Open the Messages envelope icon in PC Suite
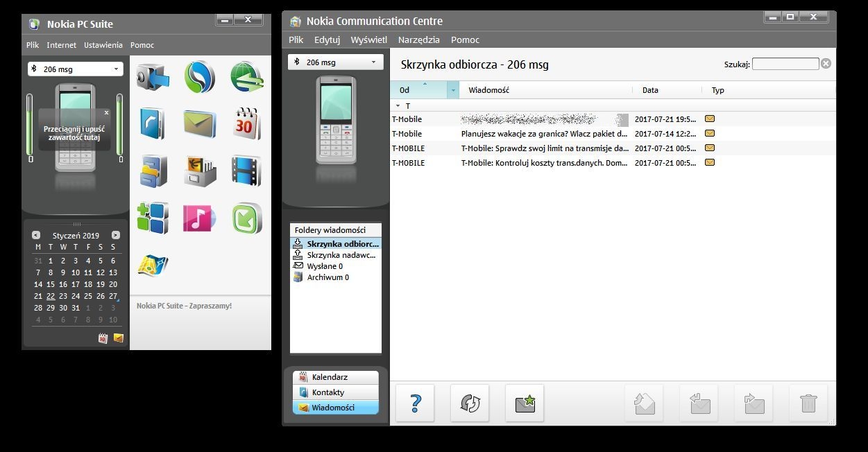 tap(199, 124)
